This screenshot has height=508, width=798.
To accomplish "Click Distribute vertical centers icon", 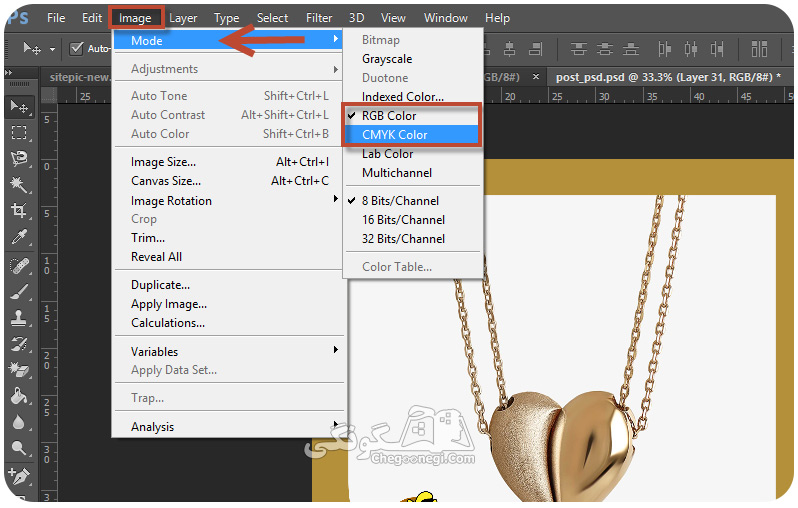I will pos(605,49).
